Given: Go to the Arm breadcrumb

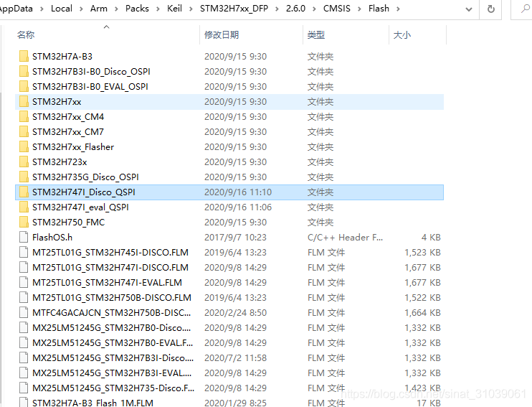Looking at the screenshot, I should (x=99, y=9).
